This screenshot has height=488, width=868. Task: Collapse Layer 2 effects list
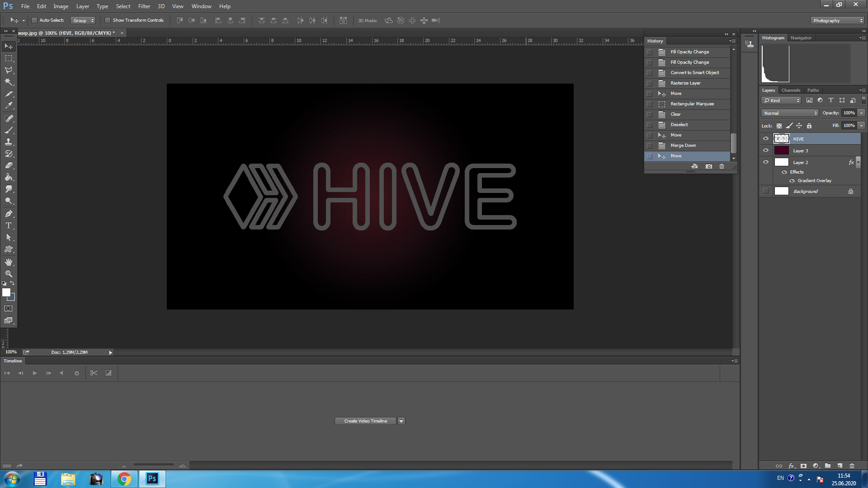tap(858, 162)
